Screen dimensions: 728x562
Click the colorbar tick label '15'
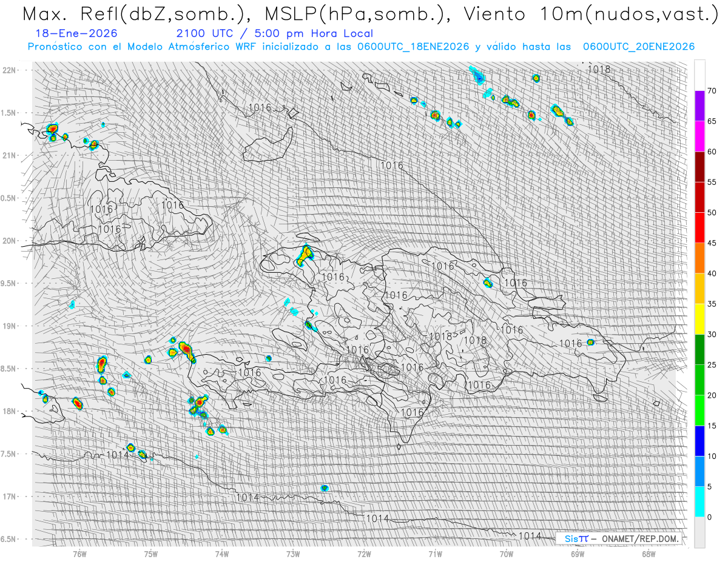click(x=712, y=426)
